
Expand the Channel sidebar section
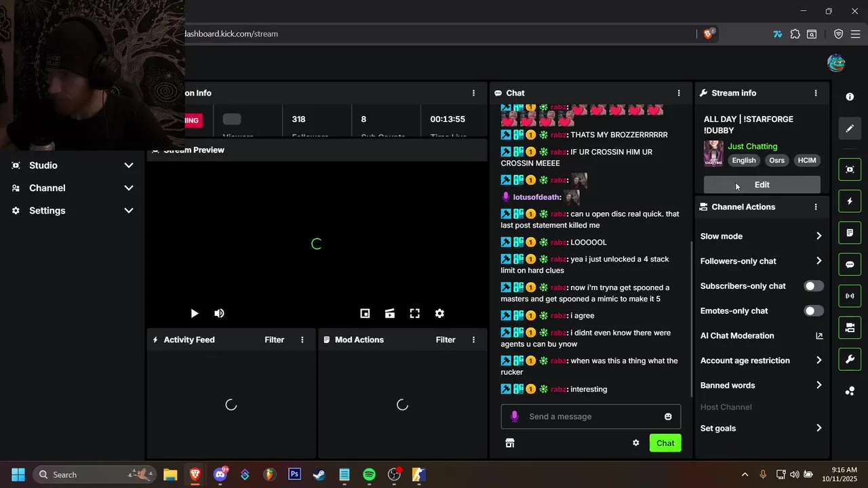pyautogui.click(x=73, y=188)
